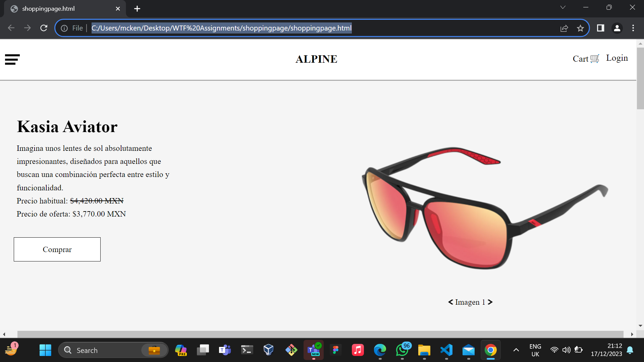Screen dimensions: 644x362
Task: Click the page info icon in address bar
Action: point(64,28)
